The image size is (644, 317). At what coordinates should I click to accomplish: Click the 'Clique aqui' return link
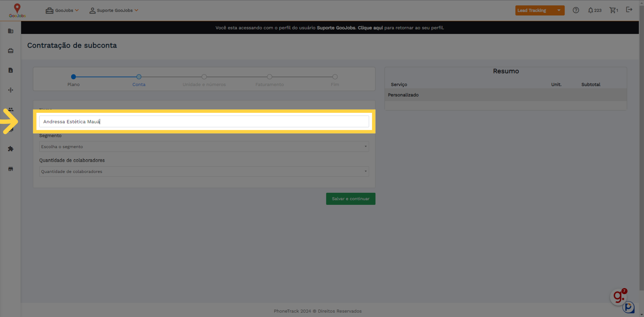pos(370,28)
